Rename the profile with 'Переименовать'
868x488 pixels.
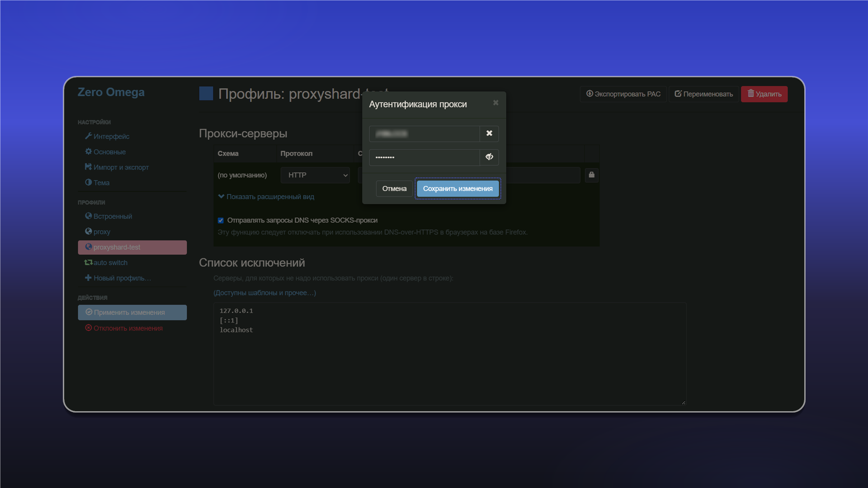[x=704, y=94]
